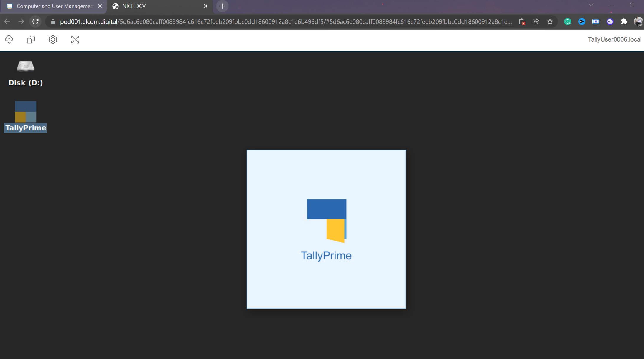Open the purple round extension icon

click(x=610, y=21)
